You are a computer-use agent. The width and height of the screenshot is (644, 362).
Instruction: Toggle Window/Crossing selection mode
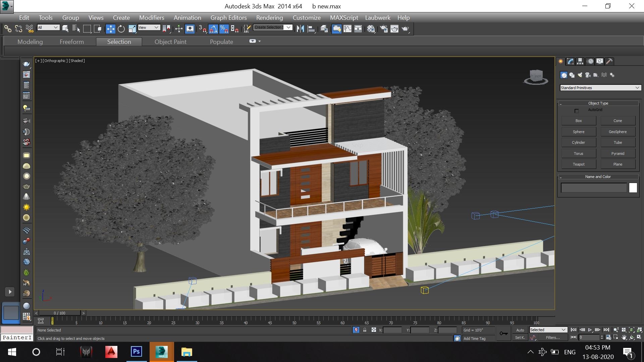(98, 29)
